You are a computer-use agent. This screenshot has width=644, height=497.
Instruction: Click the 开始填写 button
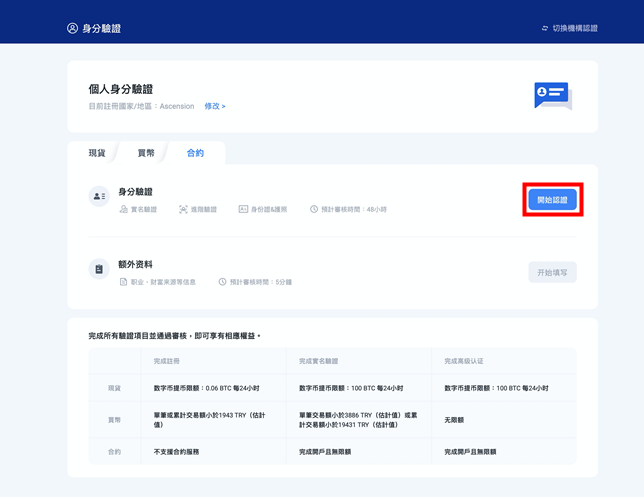[552, 272]
